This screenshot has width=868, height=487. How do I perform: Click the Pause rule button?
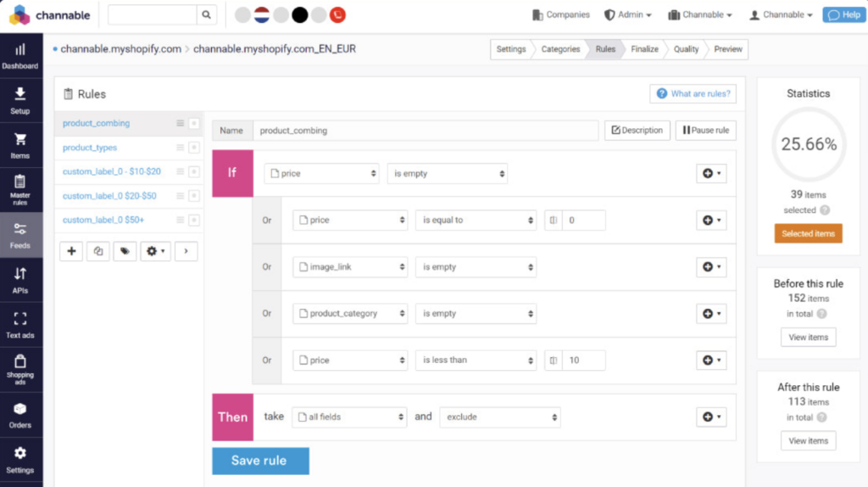tap(706, 130)
